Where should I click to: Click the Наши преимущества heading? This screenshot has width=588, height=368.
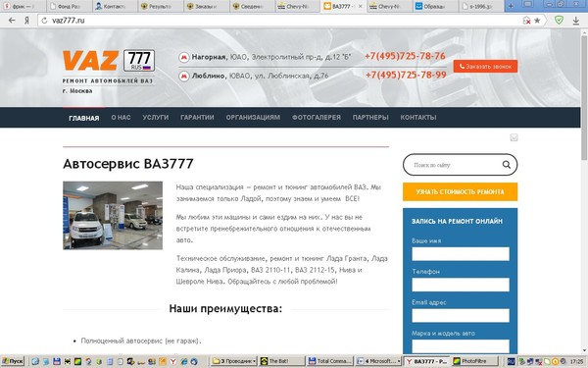[225, 309]
